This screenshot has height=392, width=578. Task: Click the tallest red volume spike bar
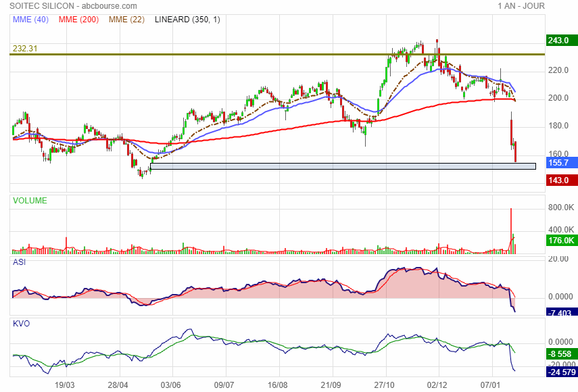[x=511, y=231]
